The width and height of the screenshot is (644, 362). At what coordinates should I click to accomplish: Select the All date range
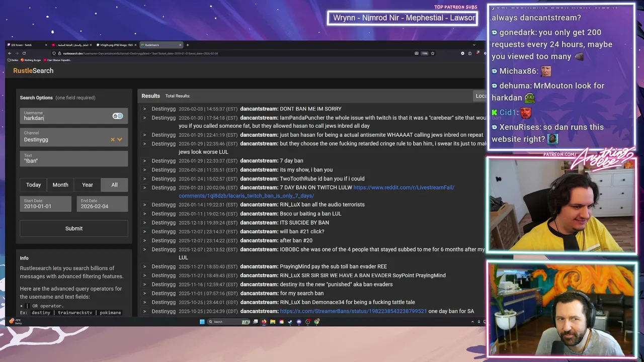115,185
